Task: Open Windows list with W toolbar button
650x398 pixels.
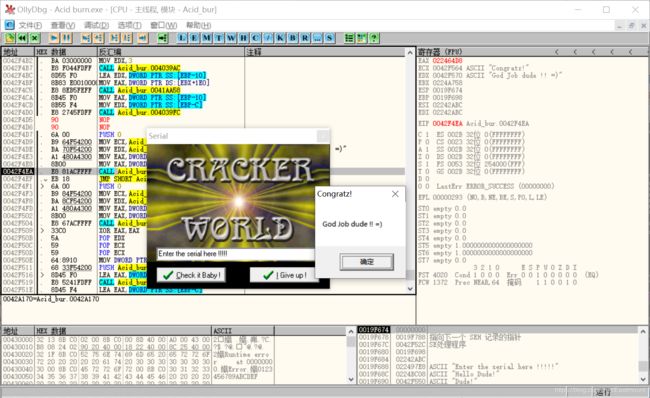Action: (x=231, y=38)
